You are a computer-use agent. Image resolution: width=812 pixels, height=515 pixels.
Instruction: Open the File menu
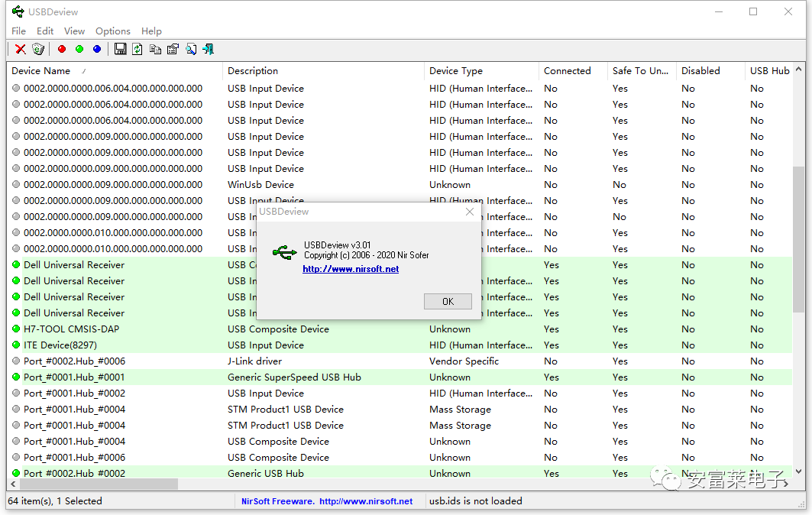point(18,31)
